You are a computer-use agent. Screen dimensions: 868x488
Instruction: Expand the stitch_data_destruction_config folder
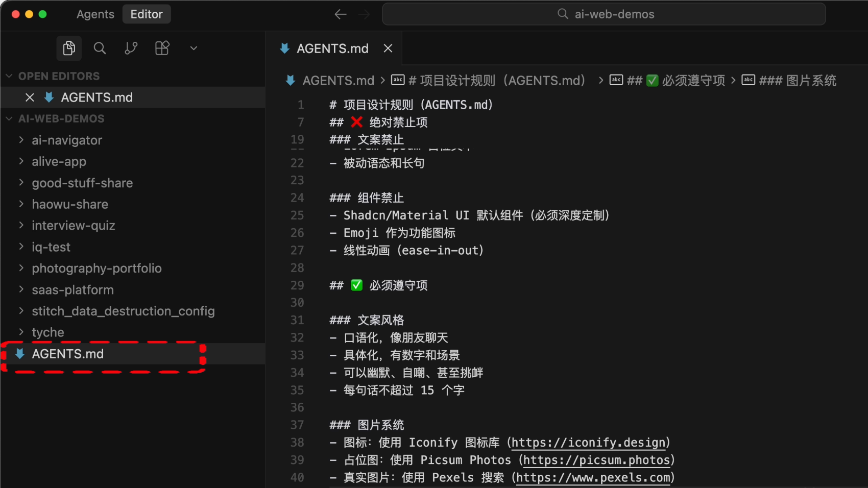pyautogui.click(x=123, y=311)
